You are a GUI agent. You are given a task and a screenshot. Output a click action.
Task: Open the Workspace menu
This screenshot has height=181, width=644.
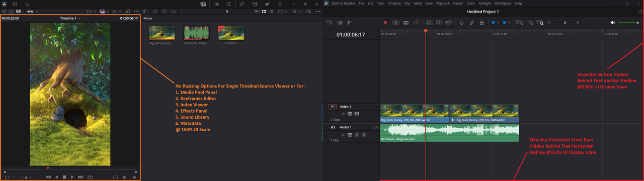[503, 4]
